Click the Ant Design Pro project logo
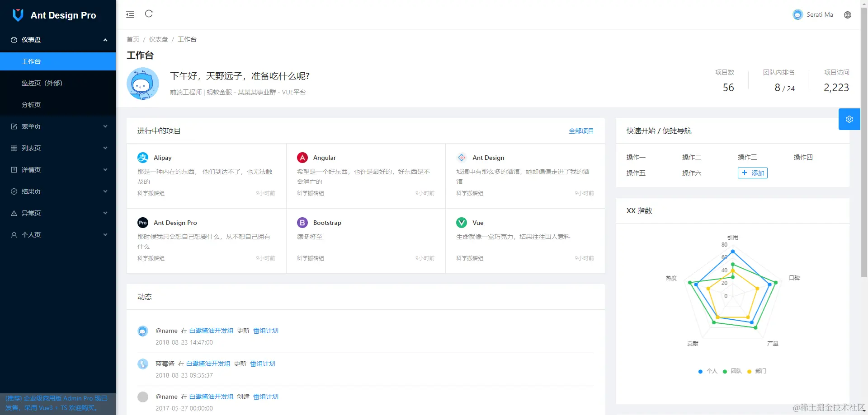Viewport: 868px width, 415px height. [x=143, y=223]
